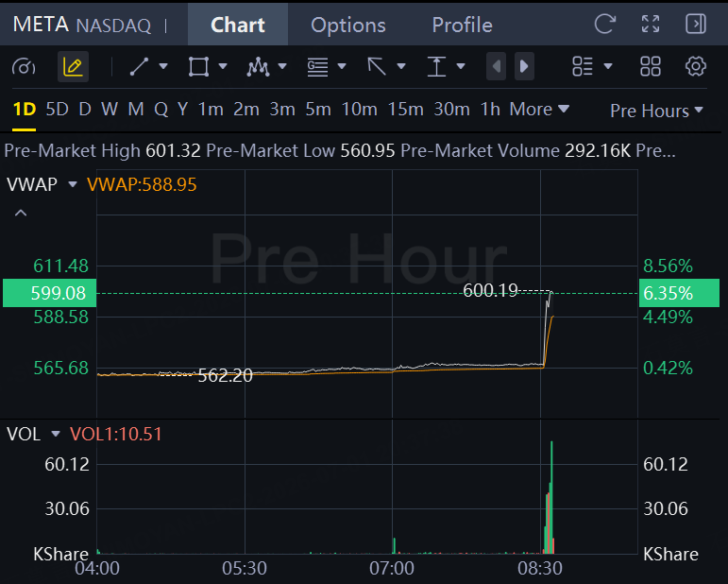Click the Pre-Market Volume 292.16K value
Viewport: 728px width, 584px height.
coord(598,150)
